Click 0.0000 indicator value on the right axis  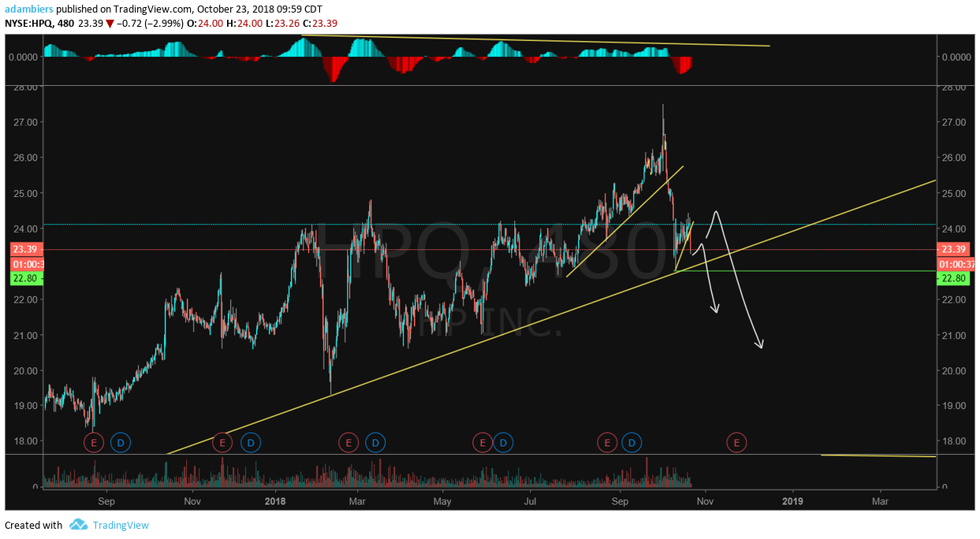pyautogui.click(x=956, y=57)
